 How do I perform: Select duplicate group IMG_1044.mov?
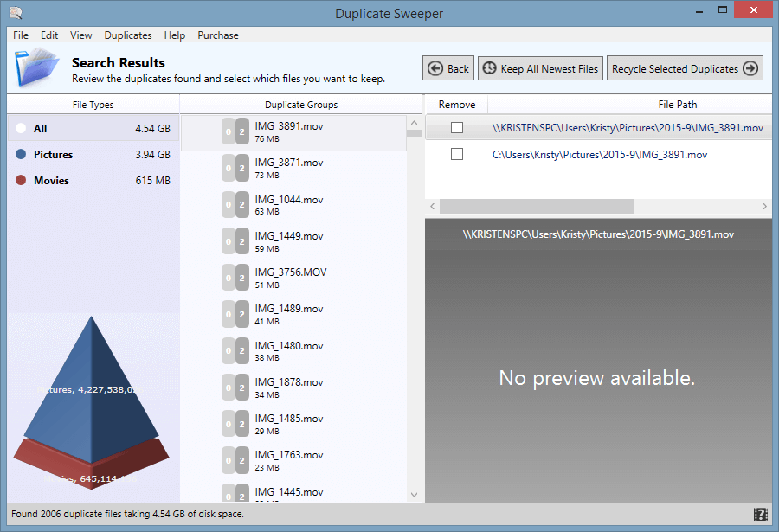click(293, 205)
